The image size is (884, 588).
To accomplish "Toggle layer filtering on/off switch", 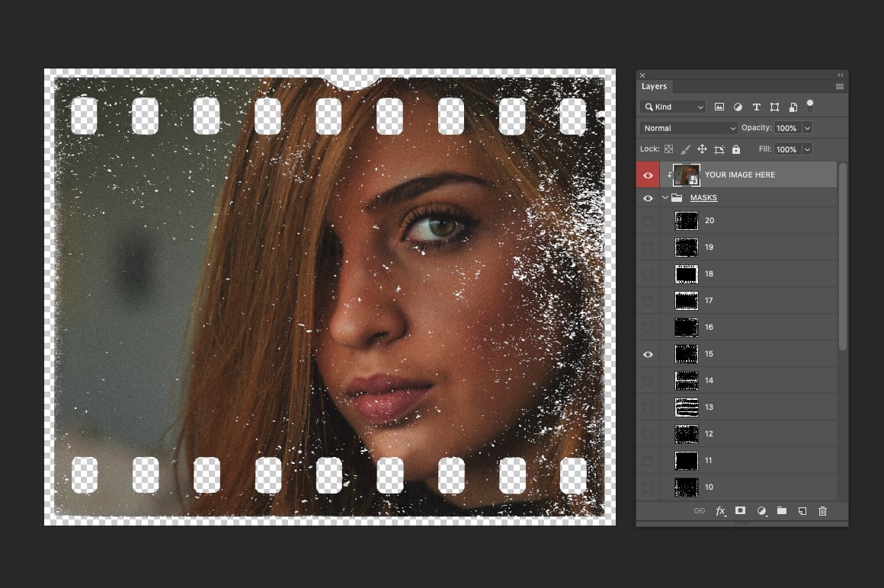I will click(810, 105).
